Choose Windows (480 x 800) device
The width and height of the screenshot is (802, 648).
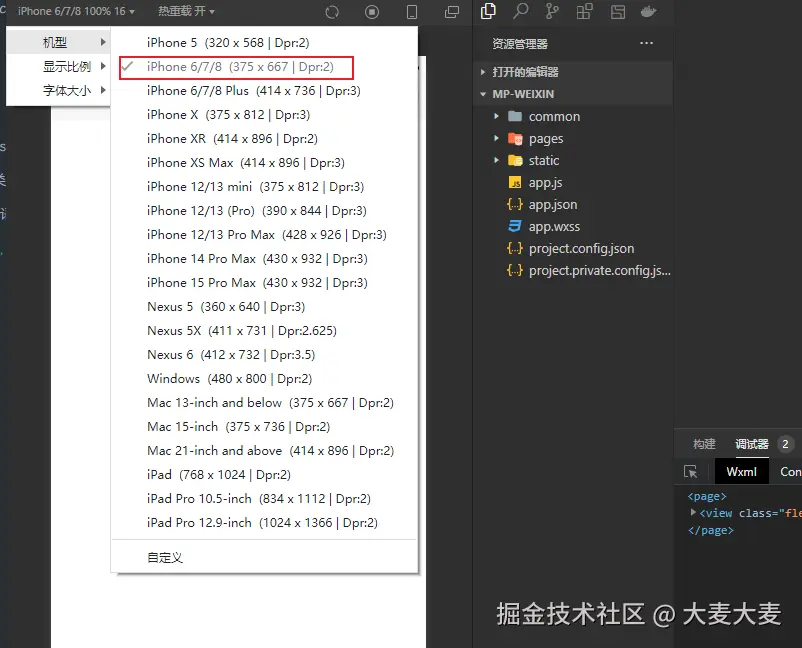[x=264, y=379]
